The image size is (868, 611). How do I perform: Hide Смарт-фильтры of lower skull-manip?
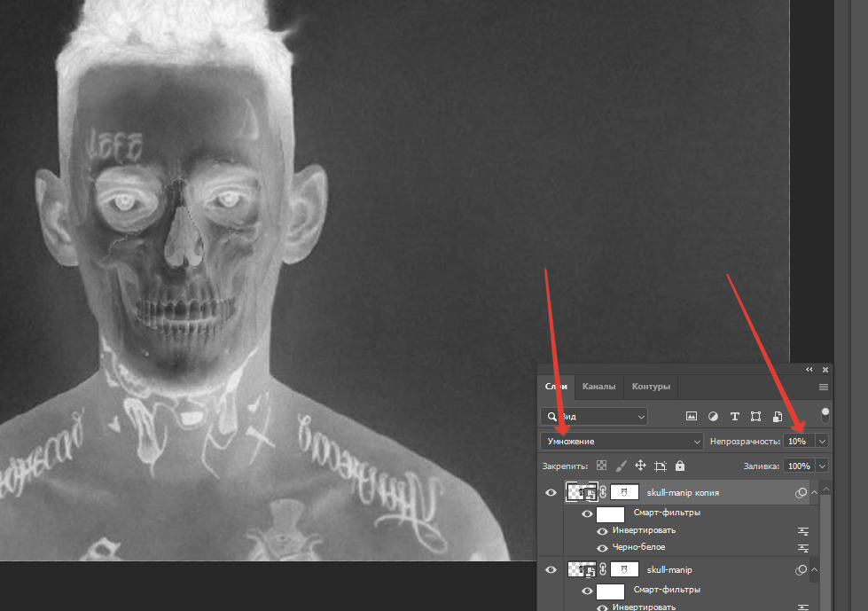tap(587, 591)
